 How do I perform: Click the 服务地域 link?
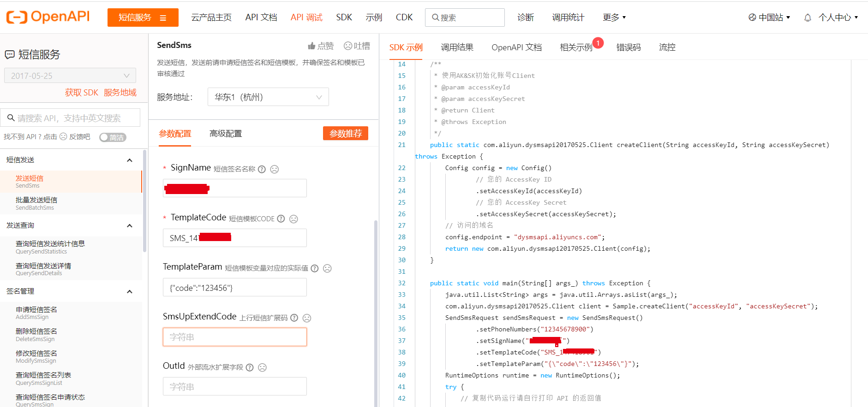pos(120,93)
